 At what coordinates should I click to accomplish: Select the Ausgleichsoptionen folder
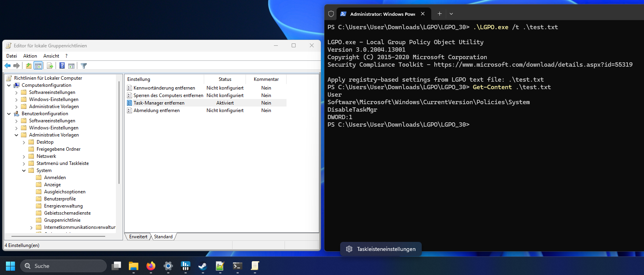tap(65, 192)
